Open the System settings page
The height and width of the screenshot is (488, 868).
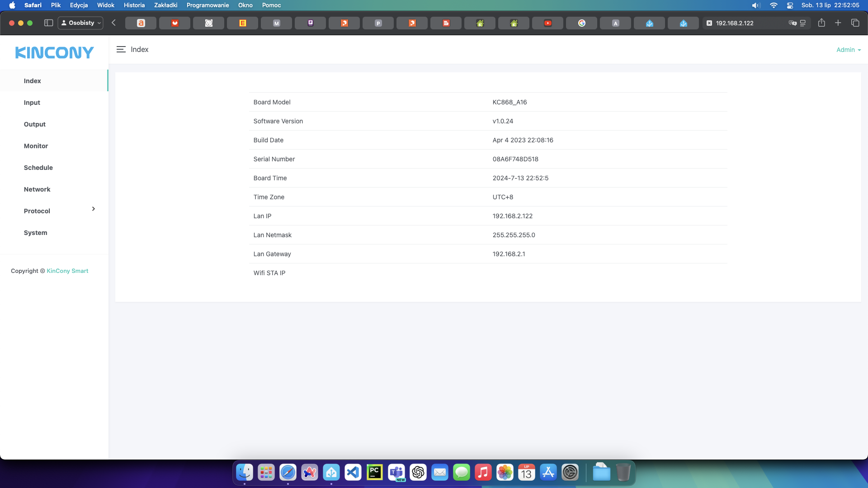[36, 233]
